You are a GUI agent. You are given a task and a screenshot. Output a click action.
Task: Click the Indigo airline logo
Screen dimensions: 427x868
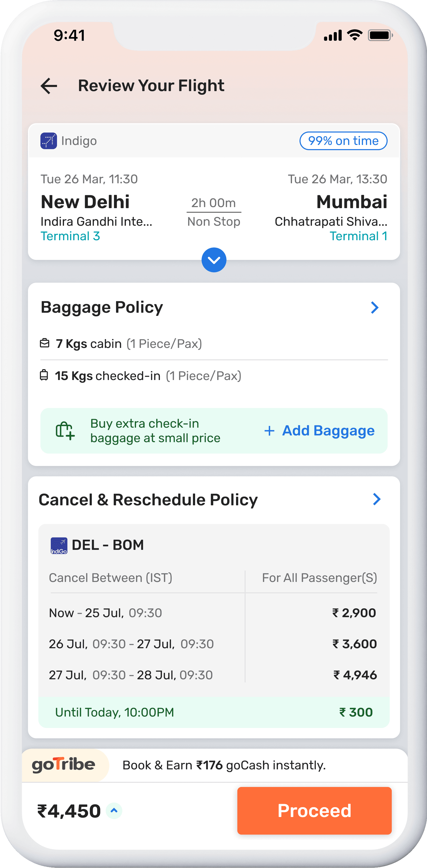(48, 141)
